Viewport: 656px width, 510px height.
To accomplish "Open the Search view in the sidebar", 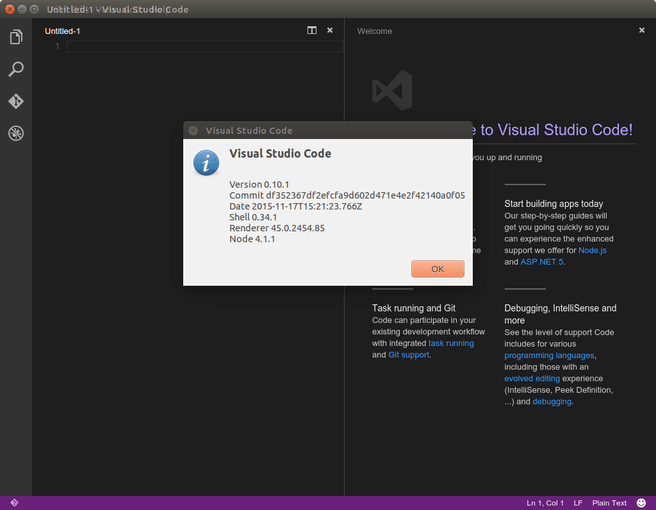I will [x=16, y=69].
